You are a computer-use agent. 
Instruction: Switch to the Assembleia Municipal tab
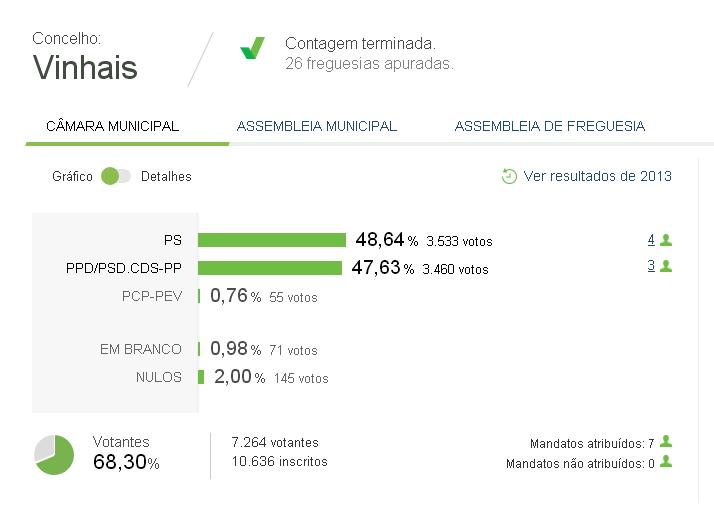pyautogui.click(x=316, y=126)
